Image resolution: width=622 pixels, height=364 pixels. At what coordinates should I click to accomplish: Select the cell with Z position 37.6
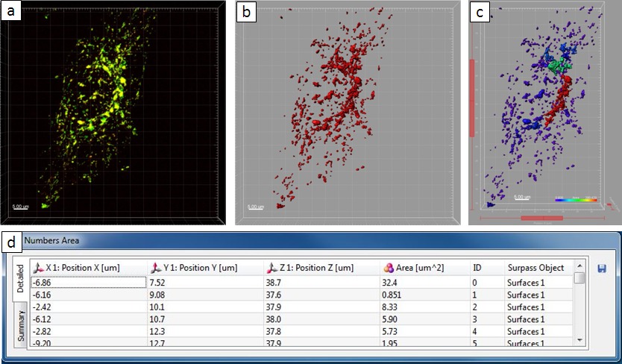(321, 295)
